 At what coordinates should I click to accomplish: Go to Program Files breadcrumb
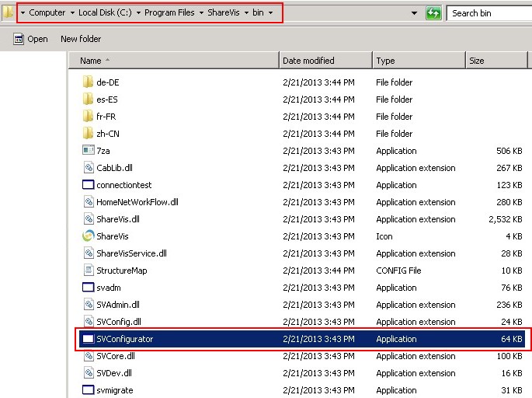(x=169, y=12)
